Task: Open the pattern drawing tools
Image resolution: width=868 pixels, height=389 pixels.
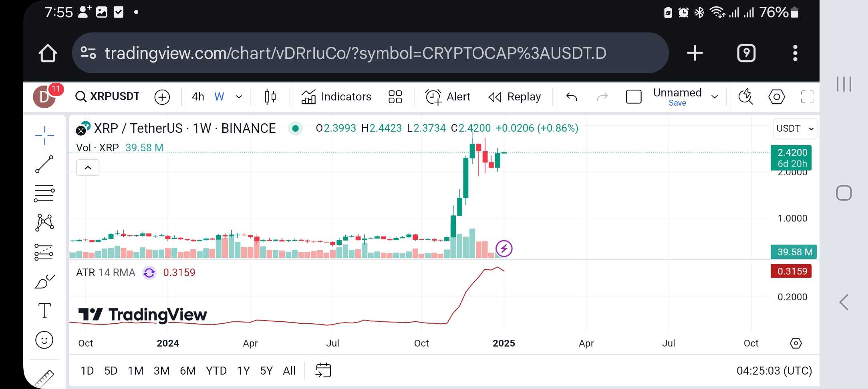Action: (x=44, y=223)
